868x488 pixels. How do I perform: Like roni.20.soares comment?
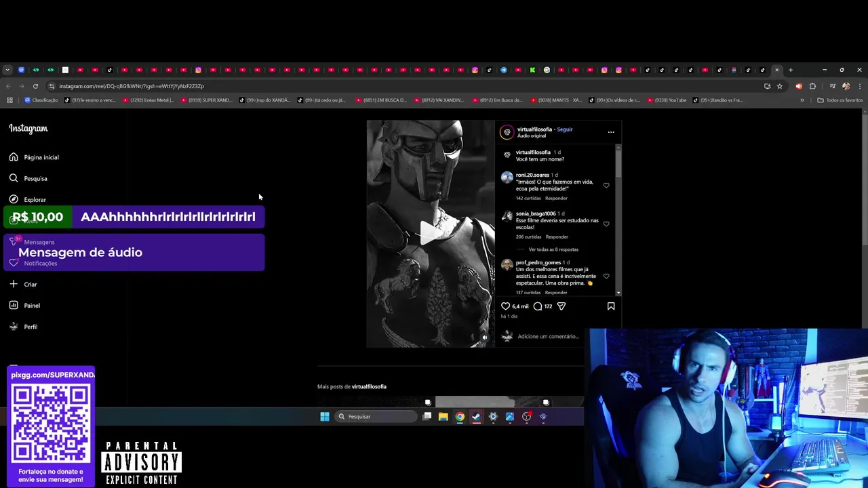coord(606,185)
